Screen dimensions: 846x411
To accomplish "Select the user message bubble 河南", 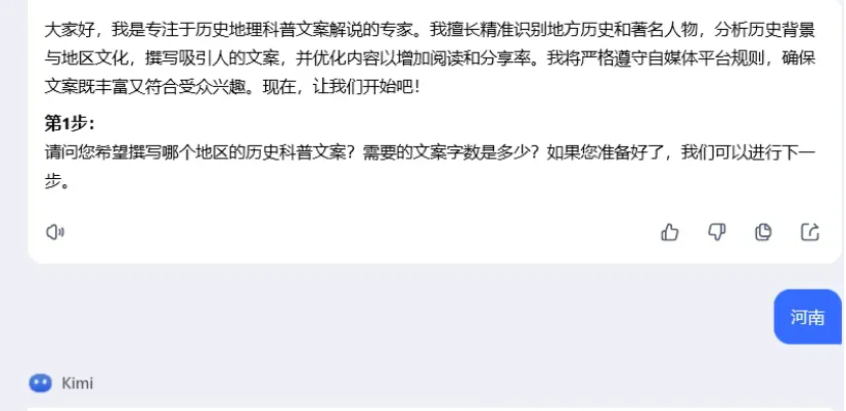I will pyautogui.click(x=808, y=317).
